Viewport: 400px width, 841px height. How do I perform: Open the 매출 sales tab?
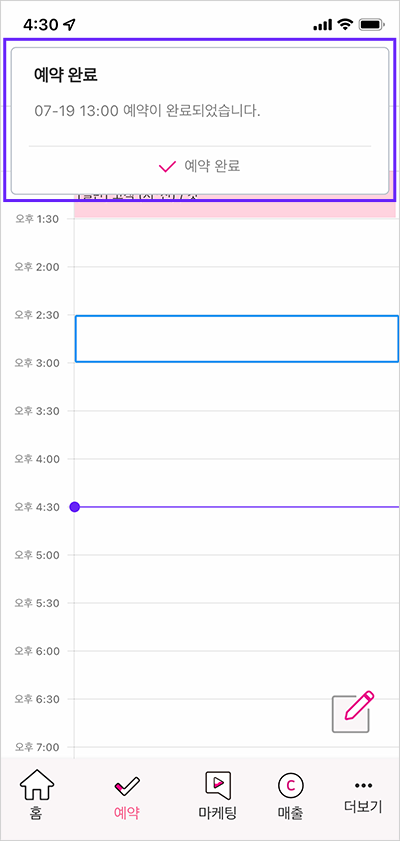[290, 794]
